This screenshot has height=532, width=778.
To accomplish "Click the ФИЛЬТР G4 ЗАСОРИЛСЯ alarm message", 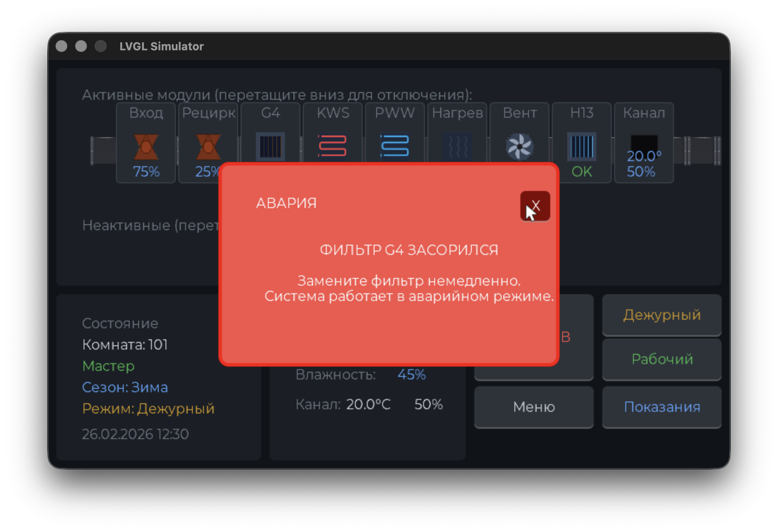I will click(x=409, y=250).
